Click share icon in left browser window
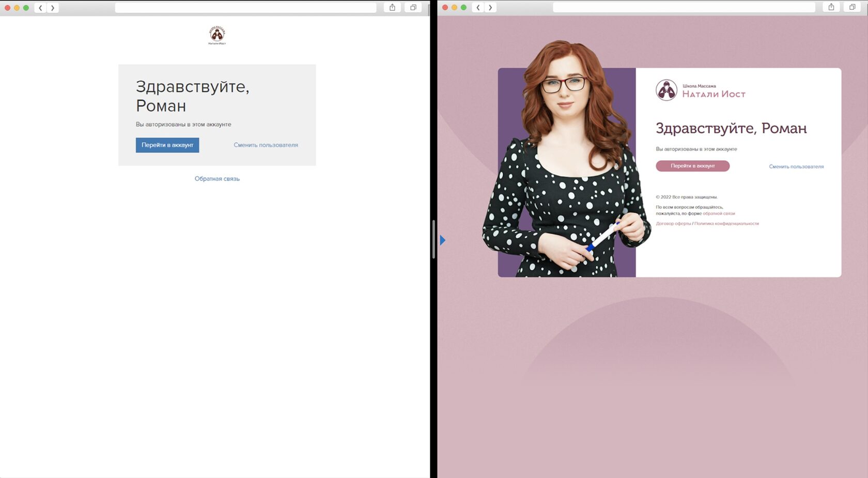The height and width of the screenshot is (478, 868). click(392, 7)
